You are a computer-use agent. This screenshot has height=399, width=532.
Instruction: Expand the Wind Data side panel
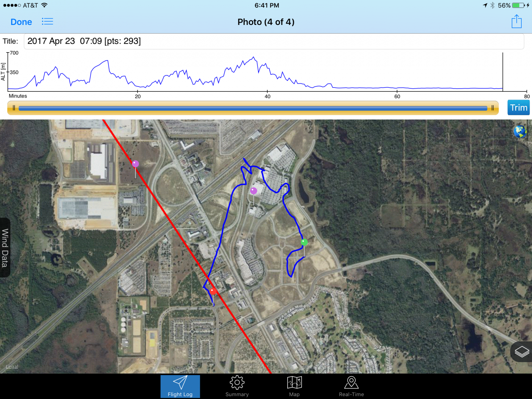tap(5, 248)
